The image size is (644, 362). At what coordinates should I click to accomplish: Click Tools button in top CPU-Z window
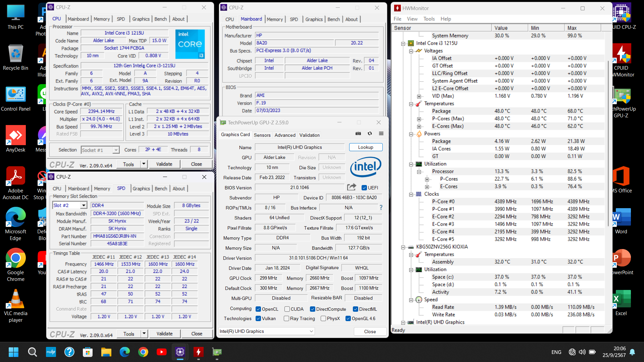[128, 164]
